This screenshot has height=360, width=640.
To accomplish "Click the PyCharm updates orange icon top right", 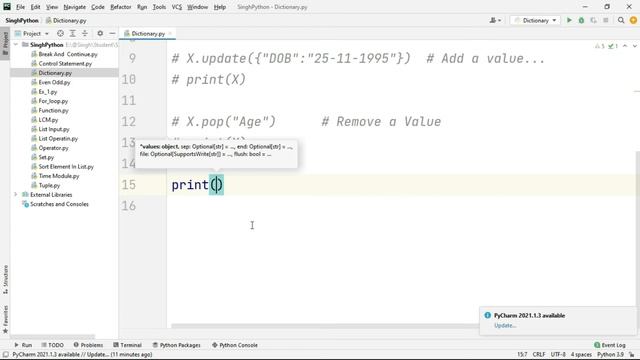I will point(633,20).
